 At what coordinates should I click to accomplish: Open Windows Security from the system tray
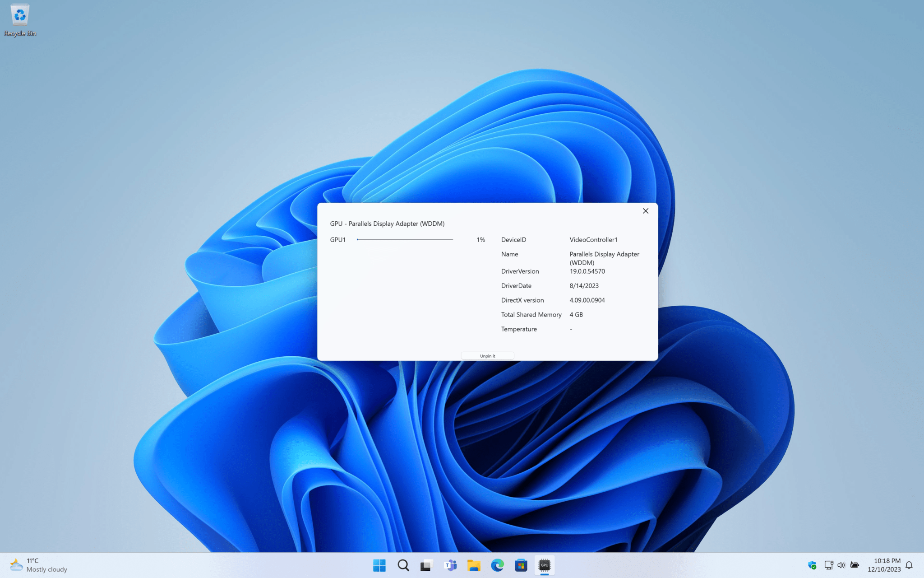(812, 565)
